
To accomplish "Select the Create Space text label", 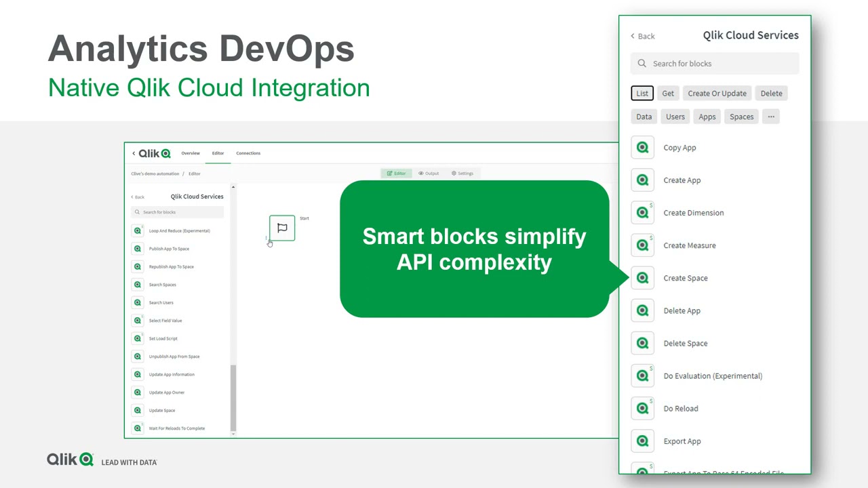I will click(686, 278).
